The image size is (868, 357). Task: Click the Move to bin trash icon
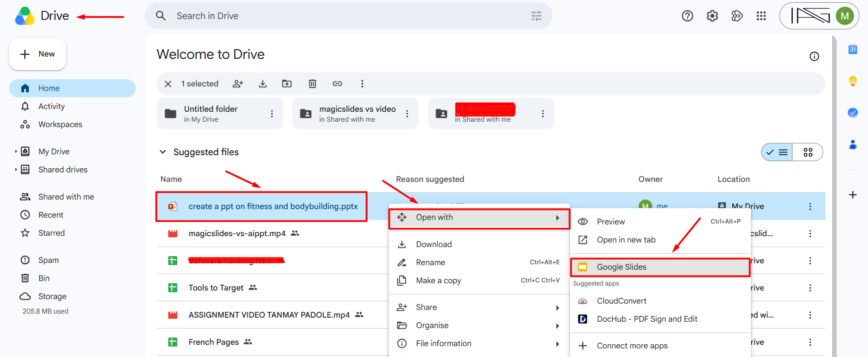coord(312,84)
